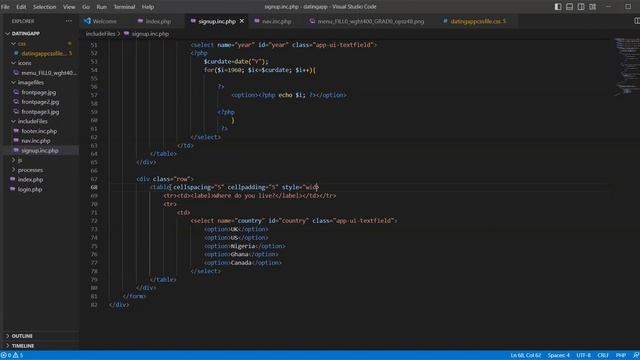Viewport: 640px width, 360px height.
Task: Click the file icon beside frontpage.jpg
Action: [x=16, y=92]
